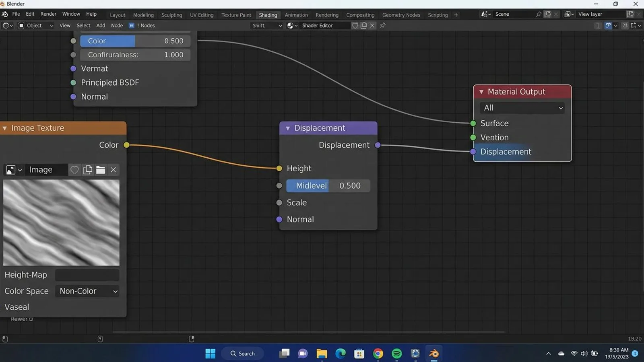
Task: Open the All target dropdown
Action: [522, 108]
